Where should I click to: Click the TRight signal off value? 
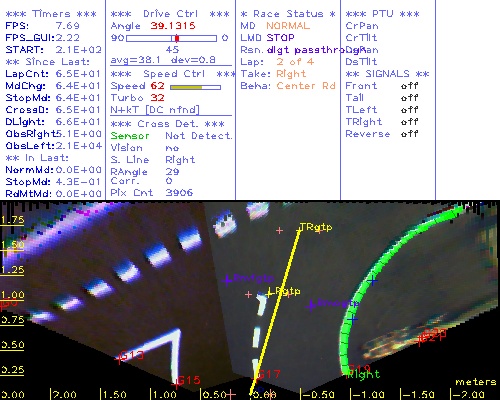(x=409, y=122)
